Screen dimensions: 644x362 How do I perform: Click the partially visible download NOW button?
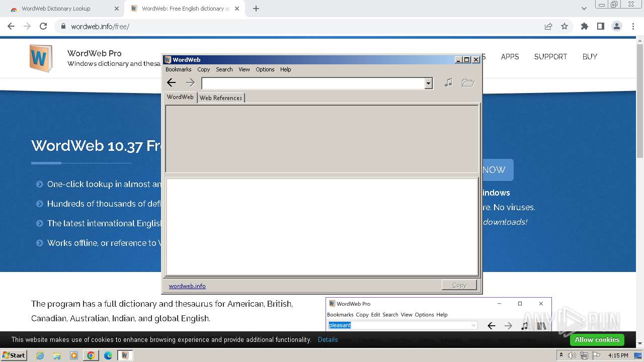(498, 170)
